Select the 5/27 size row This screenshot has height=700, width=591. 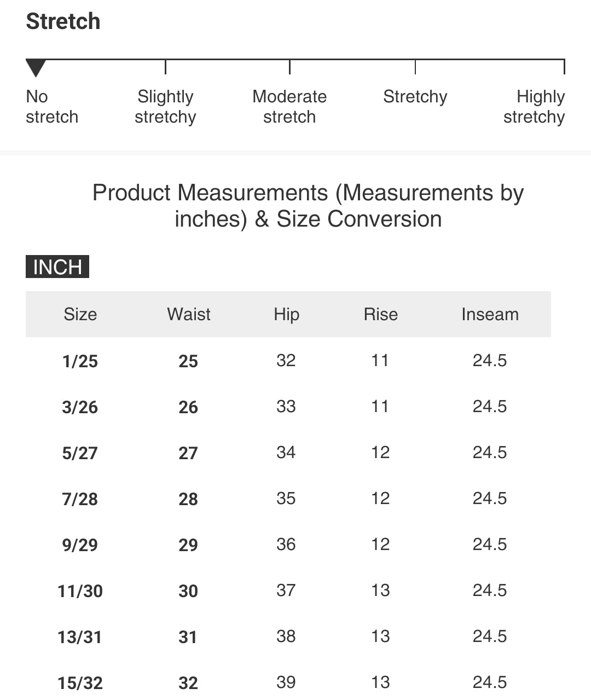[288, 453]
